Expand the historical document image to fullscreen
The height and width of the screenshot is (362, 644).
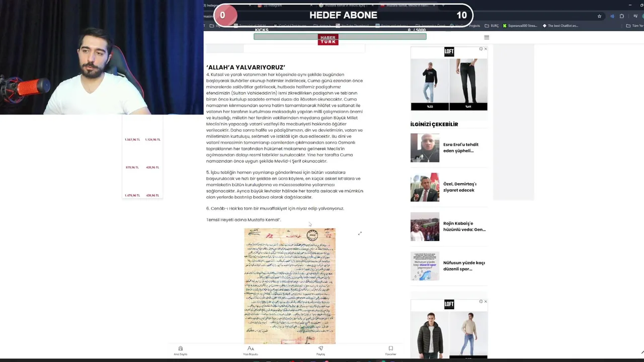[360, 233]
